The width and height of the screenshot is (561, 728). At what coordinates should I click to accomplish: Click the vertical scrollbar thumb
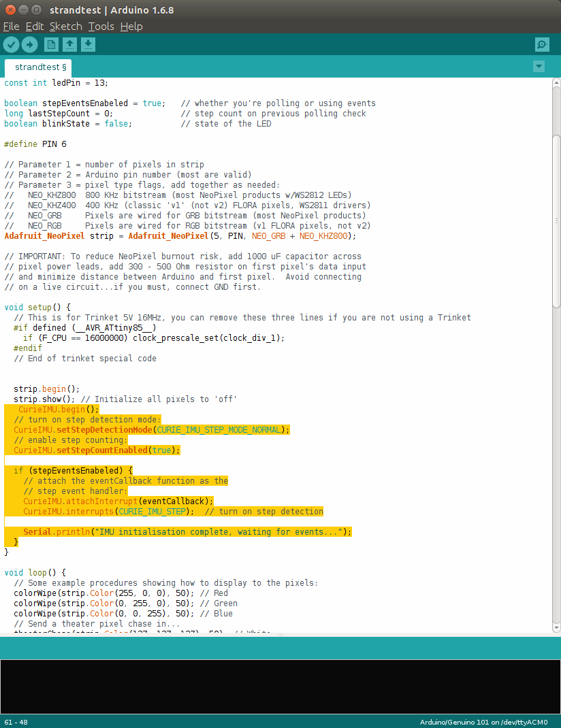coord(556,221)
